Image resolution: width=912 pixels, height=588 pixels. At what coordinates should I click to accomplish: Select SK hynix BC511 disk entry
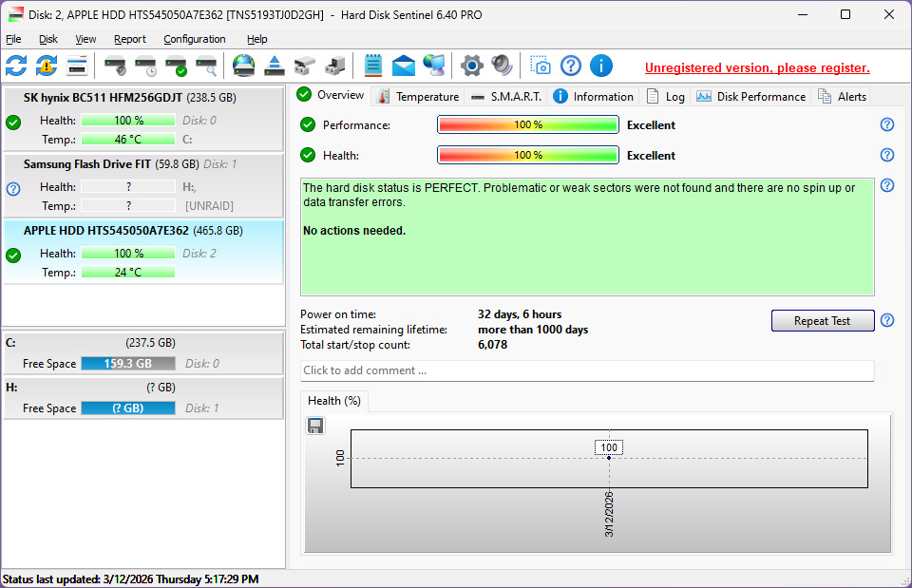coord(143,119)
